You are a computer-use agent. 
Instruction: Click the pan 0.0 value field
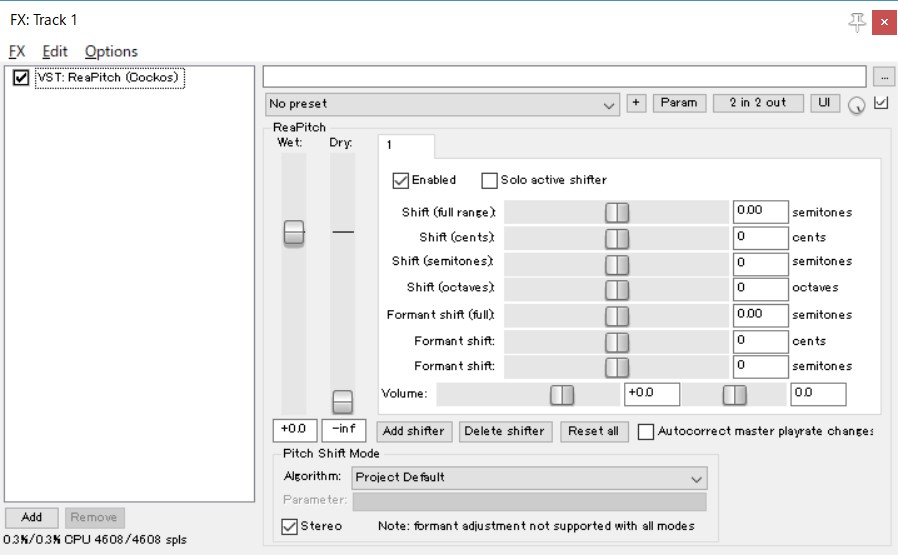pyautogui.click(x=818, y=394)
